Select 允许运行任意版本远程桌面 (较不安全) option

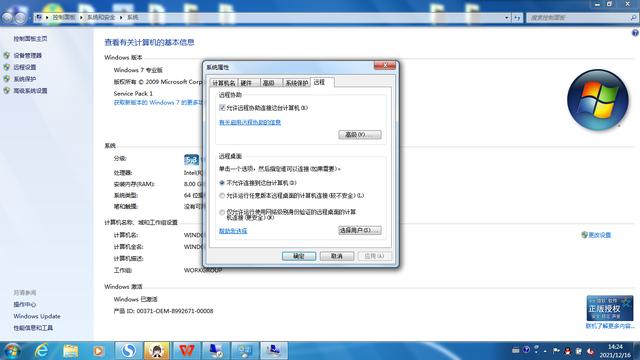point(222,196)
